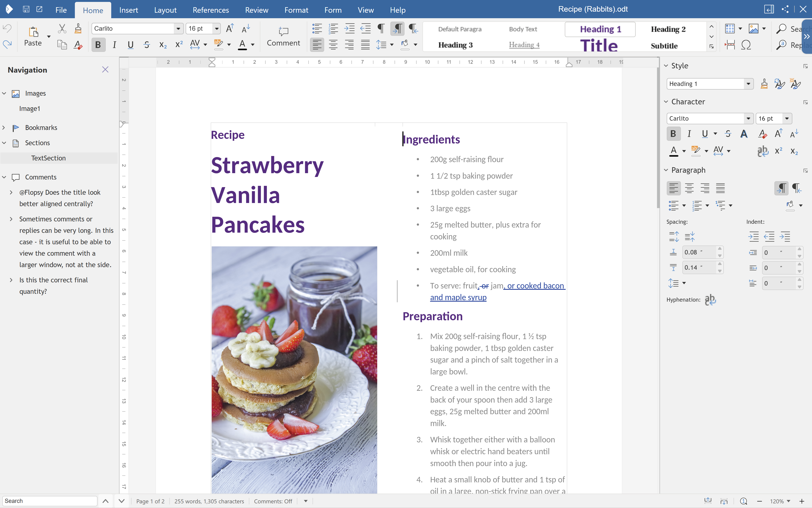Toggle Strikethrough in the Home ribbon

[x=147, y=45]
